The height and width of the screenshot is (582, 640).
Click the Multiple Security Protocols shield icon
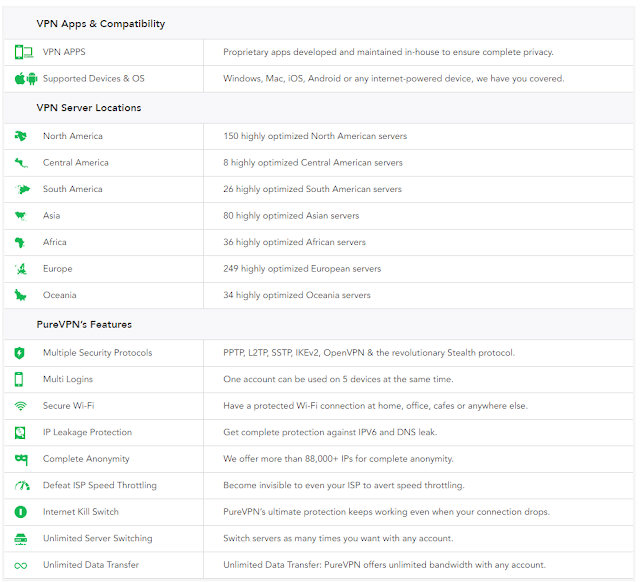pyautogui.click(x=20, y=353)
